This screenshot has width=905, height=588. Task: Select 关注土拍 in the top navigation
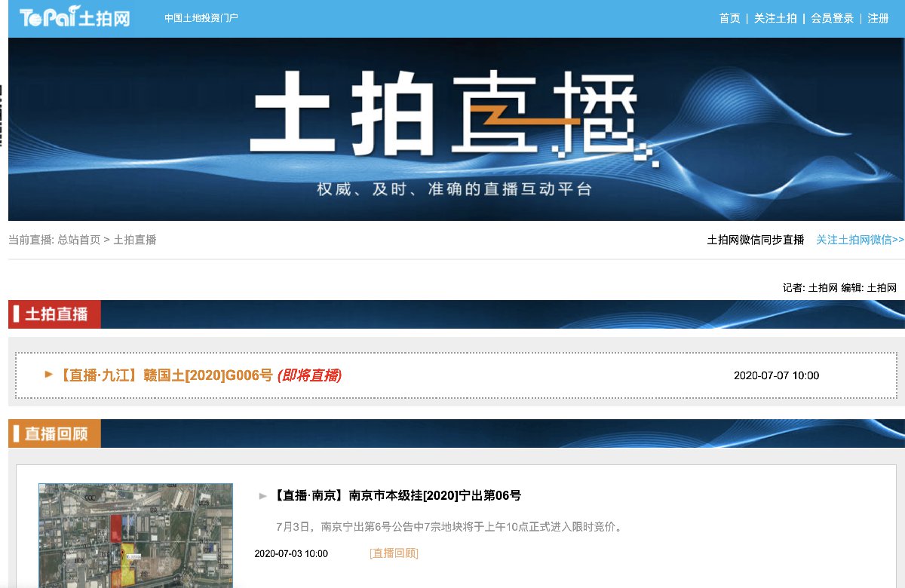click(x=775, y=18)
